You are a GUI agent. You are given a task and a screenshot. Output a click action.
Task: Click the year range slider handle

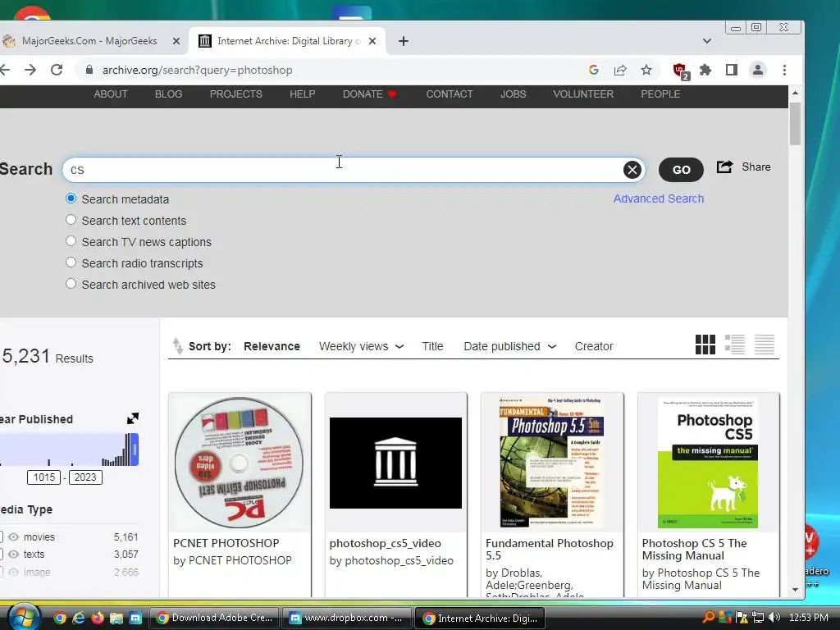[x=135, y=450]
